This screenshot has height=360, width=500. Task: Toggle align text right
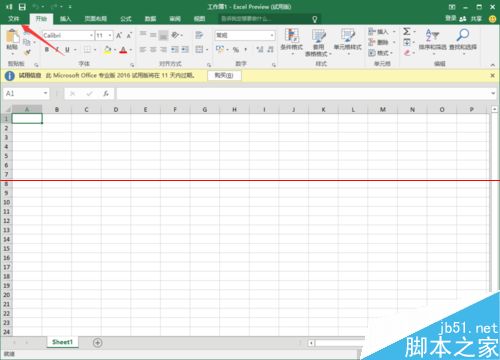point(163,50)
